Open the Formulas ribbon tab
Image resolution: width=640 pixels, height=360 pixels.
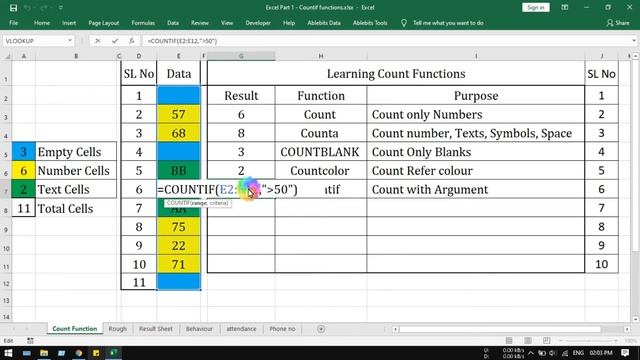coord(143,23)
